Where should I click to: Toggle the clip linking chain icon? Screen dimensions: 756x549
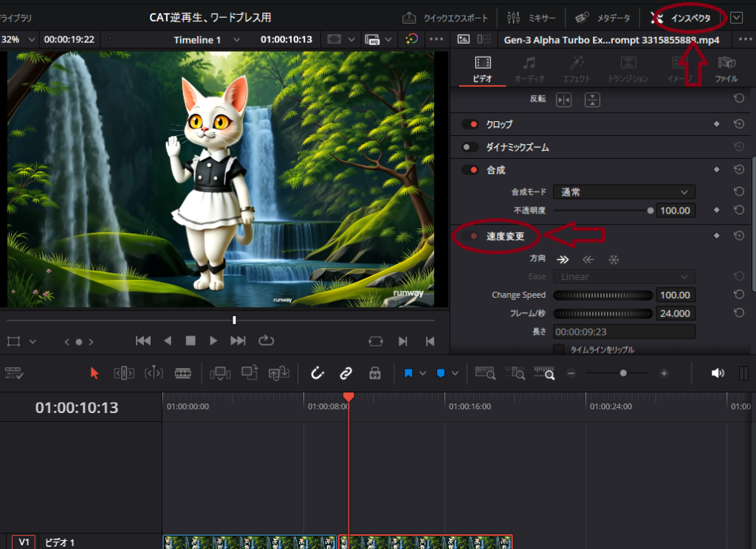click(x=346, y=373)
